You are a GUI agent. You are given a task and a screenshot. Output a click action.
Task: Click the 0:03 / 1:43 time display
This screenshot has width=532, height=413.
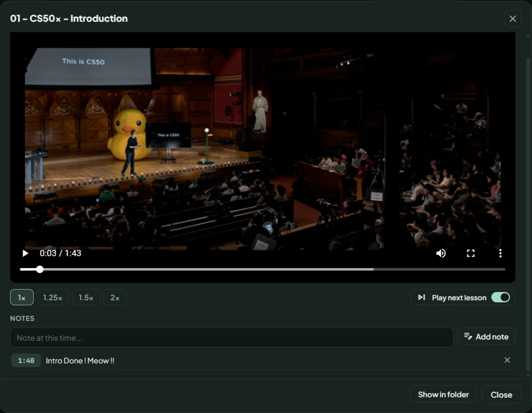(60, 253)
